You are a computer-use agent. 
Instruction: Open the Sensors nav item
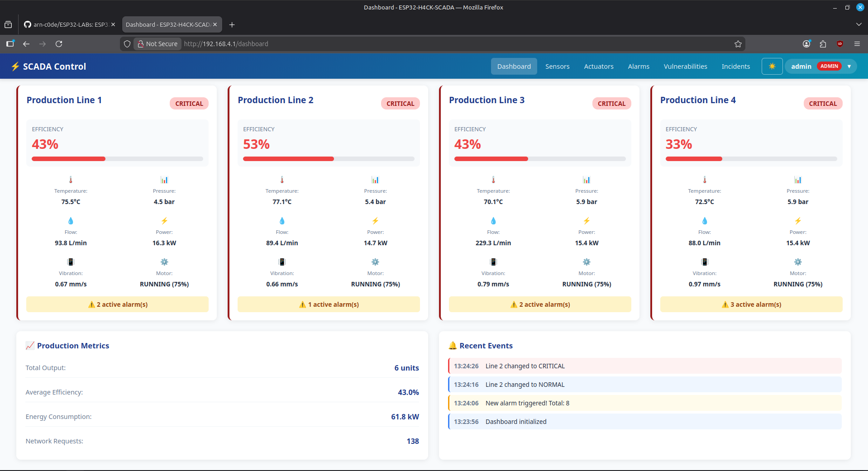[557, 67]
